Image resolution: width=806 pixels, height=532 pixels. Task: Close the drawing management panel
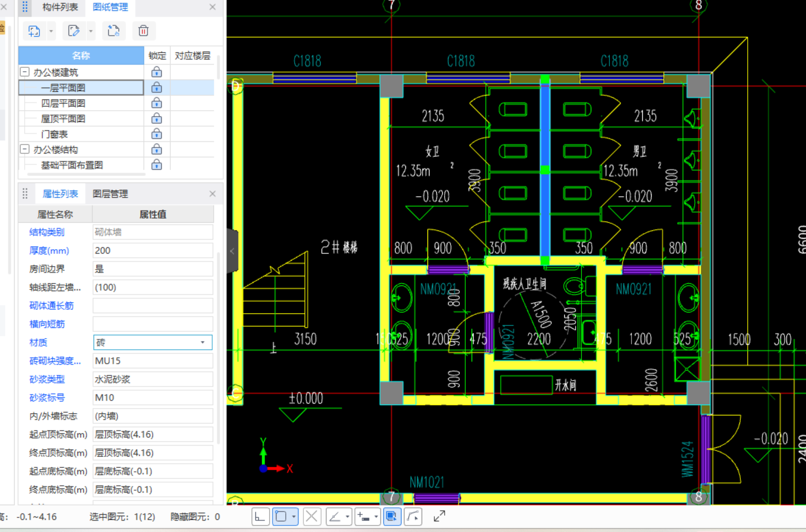(x=212, y=7)
